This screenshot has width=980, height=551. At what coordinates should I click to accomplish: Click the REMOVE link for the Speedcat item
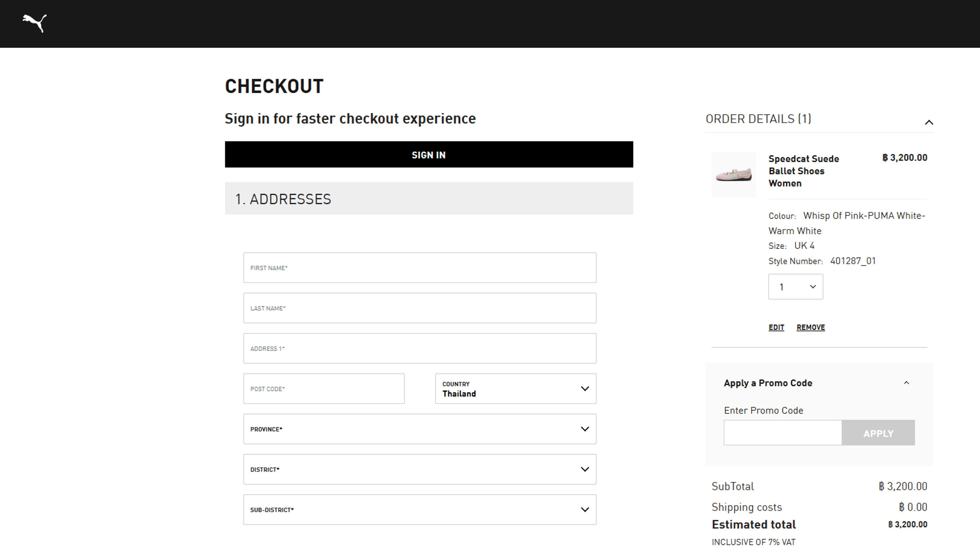tap(810, 327)
